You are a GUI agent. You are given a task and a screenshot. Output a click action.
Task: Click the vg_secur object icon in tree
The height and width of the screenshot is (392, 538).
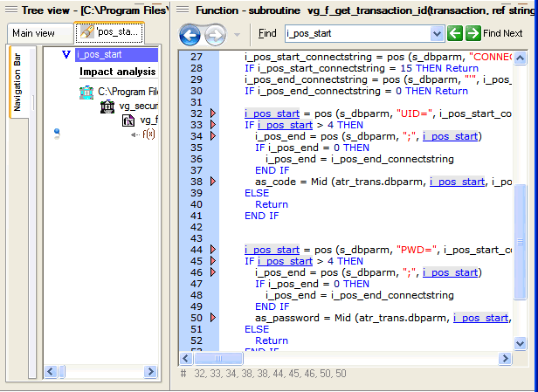107,107
